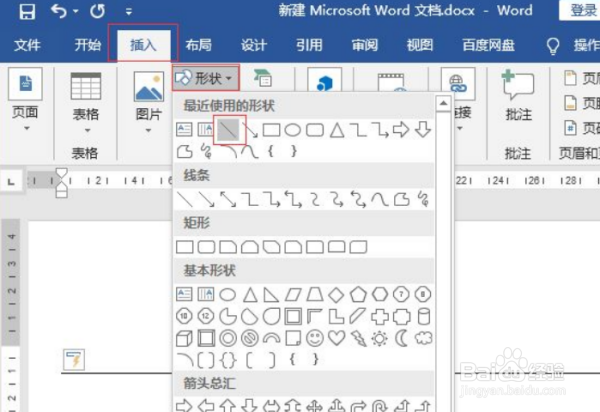The height and width of the screenshot is (412, 600).
Task: Click the indent marker on the ruler
Action: pyautogui.click(x=62, y=182)
